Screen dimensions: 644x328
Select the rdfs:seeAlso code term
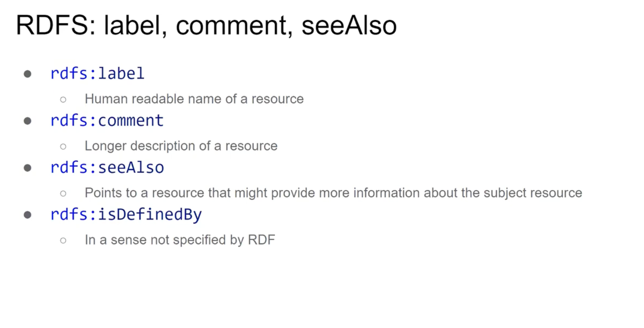click(107, 167)
